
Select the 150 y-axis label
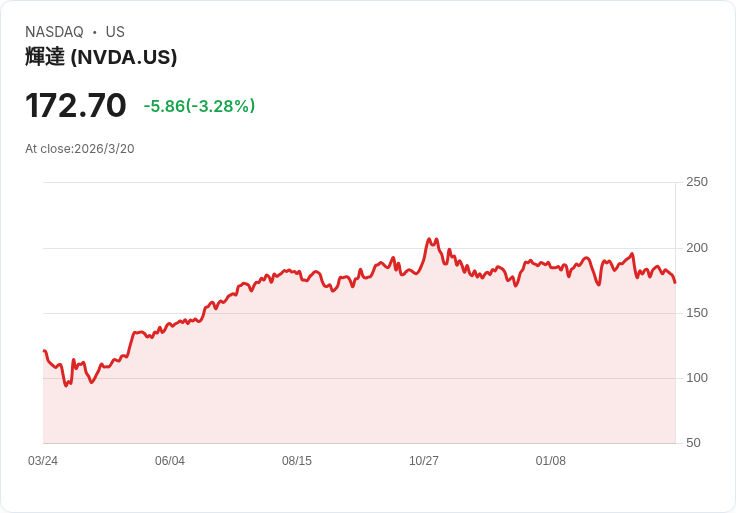[696, 313]
